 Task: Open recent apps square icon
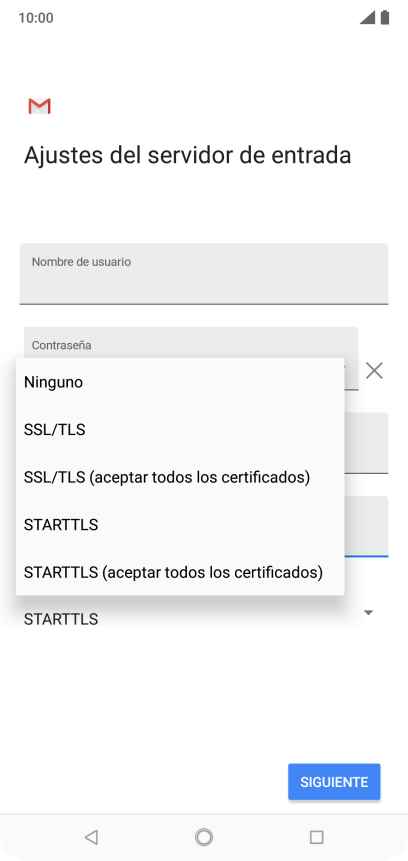[x=316, y=837]
